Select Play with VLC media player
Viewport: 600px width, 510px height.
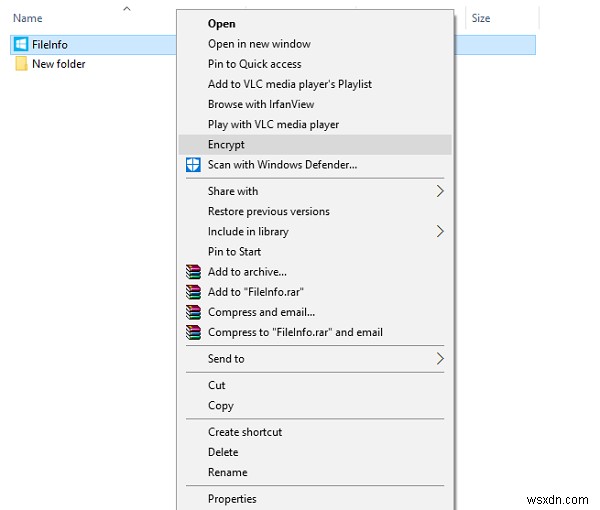[315, 124]
